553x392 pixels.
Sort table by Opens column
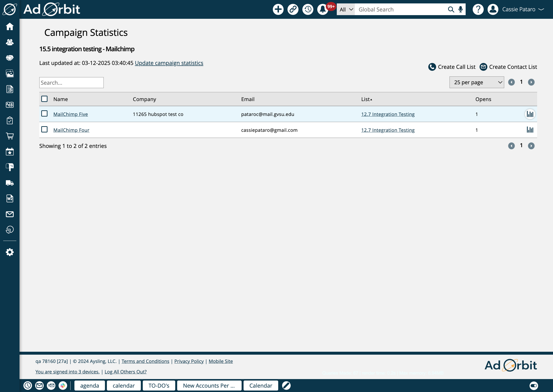[x=483, y=99]
